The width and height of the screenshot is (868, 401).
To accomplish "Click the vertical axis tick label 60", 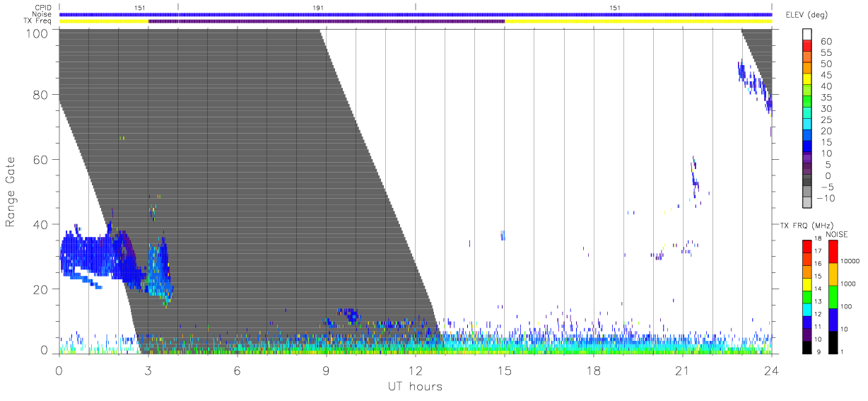I will 40,159.
